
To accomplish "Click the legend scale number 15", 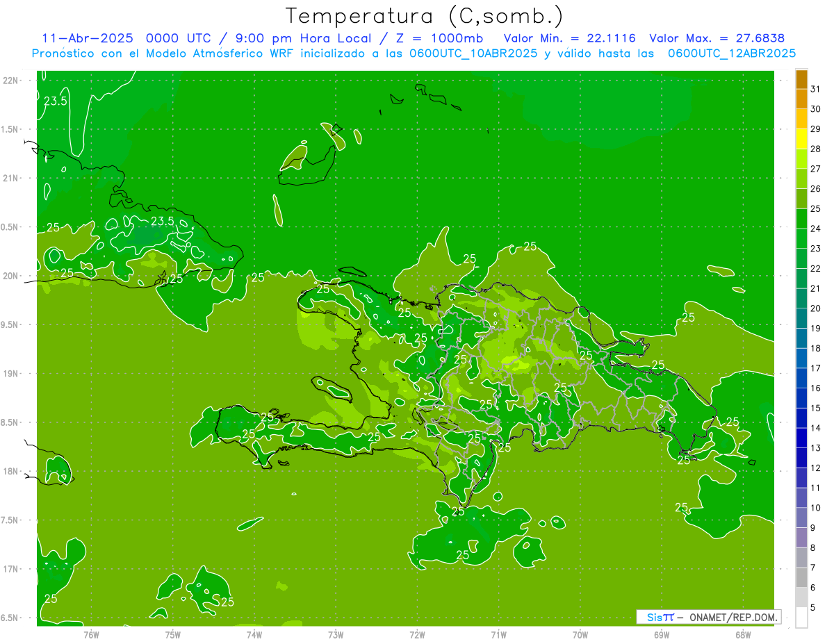I will (x=816, y=408).
